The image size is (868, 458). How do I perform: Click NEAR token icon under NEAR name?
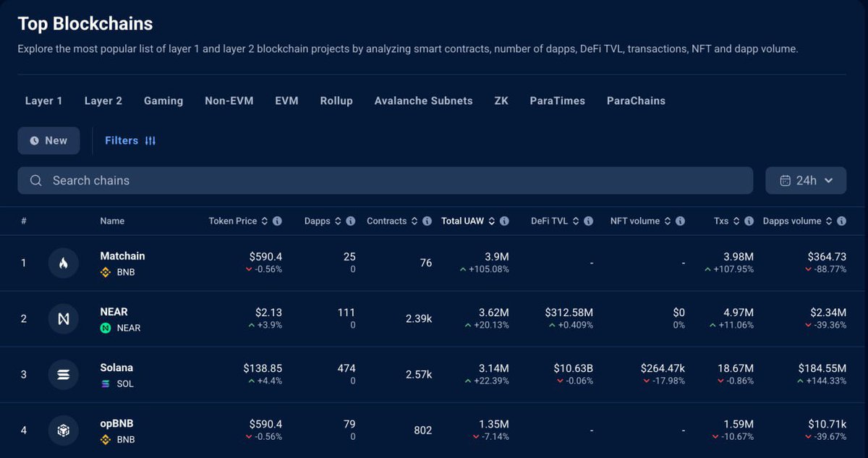[x=106, y=328]
